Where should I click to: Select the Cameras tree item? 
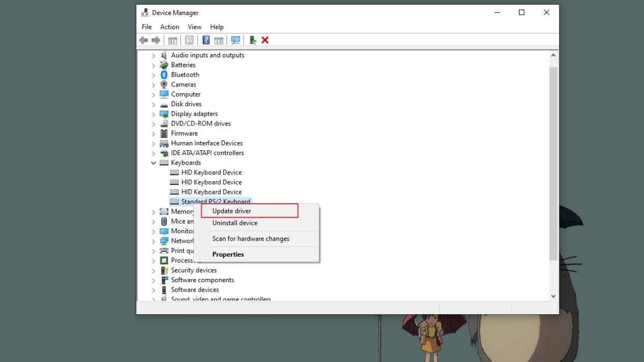coord(184,85)
